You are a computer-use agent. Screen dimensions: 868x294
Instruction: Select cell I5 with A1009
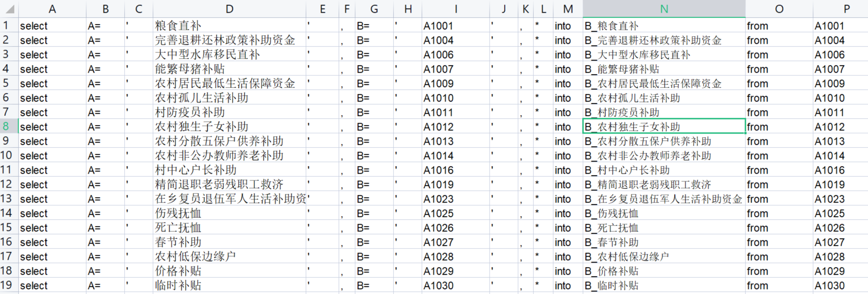click(x=456, y=83)
